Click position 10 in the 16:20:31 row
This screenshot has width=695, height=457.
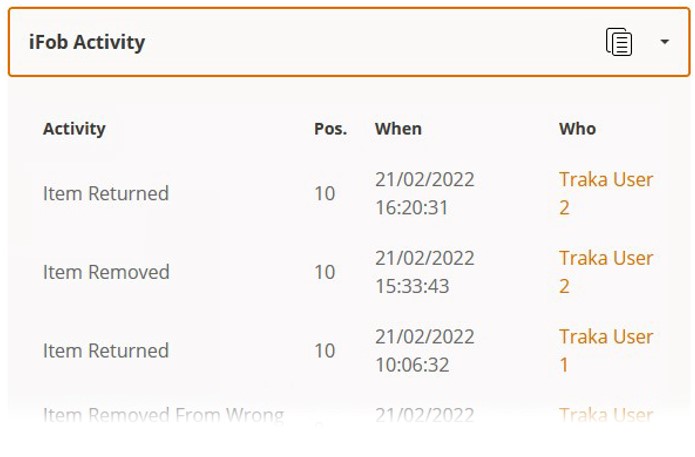pyautogui.click(x=324, y=193)
